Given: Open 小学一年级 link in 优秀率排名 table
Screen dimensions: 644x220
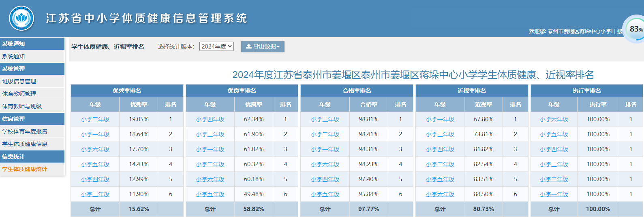Looking at the screenshot, I should (x=95, y=134).
